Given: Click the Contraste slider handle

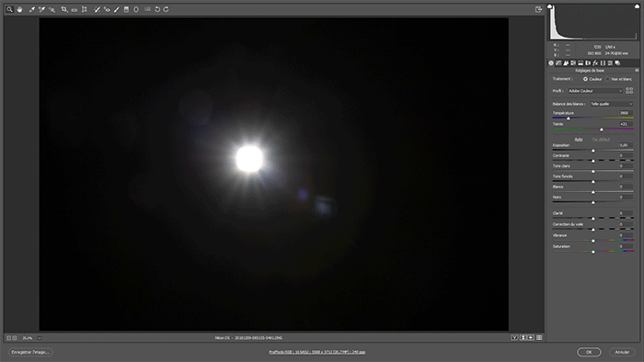Looking at the screenshot, I should pyautogui.click(x=593, y=161).
